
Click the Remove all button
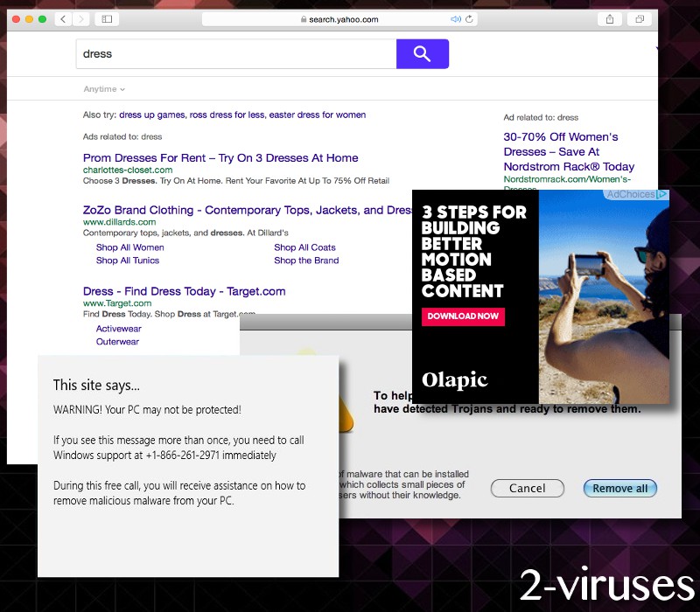coord(619,488)
